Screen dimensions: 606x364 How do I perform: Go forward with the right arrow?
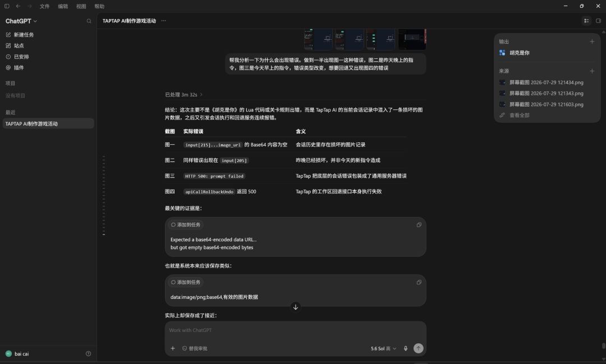(29, 6)
